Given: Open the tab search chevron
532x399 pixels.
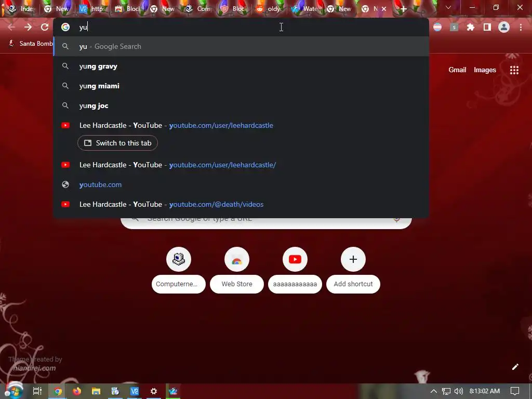Looking at the screenshot, I should point(448,7).
